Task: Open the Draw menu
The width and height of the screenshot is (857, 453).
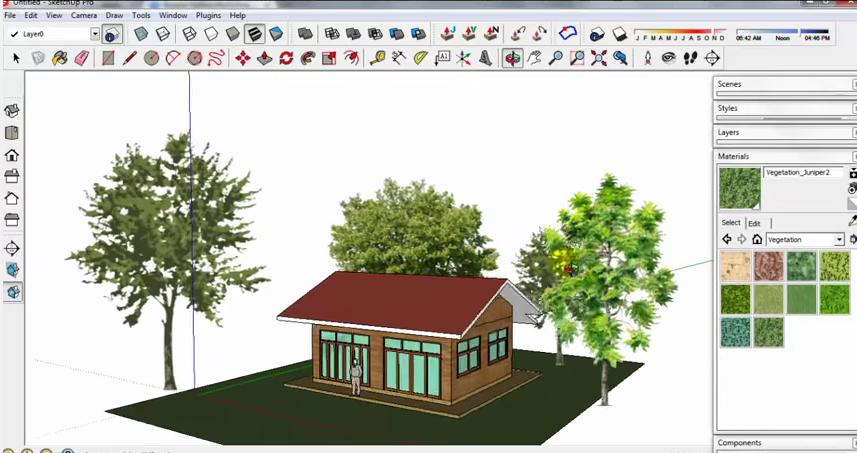Action: (114, 15)
